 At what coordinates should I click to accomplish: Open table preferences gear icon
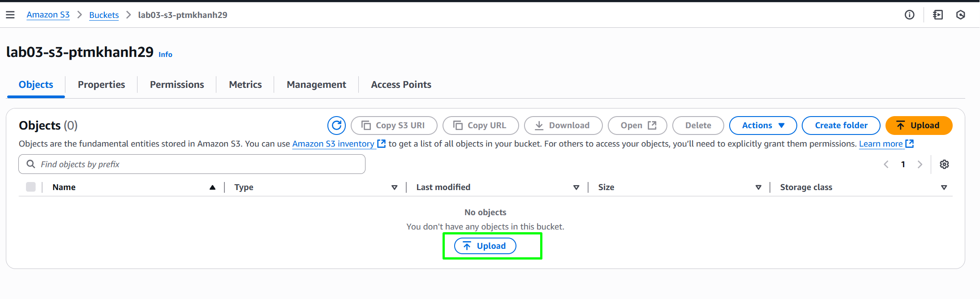coord(944,165)
